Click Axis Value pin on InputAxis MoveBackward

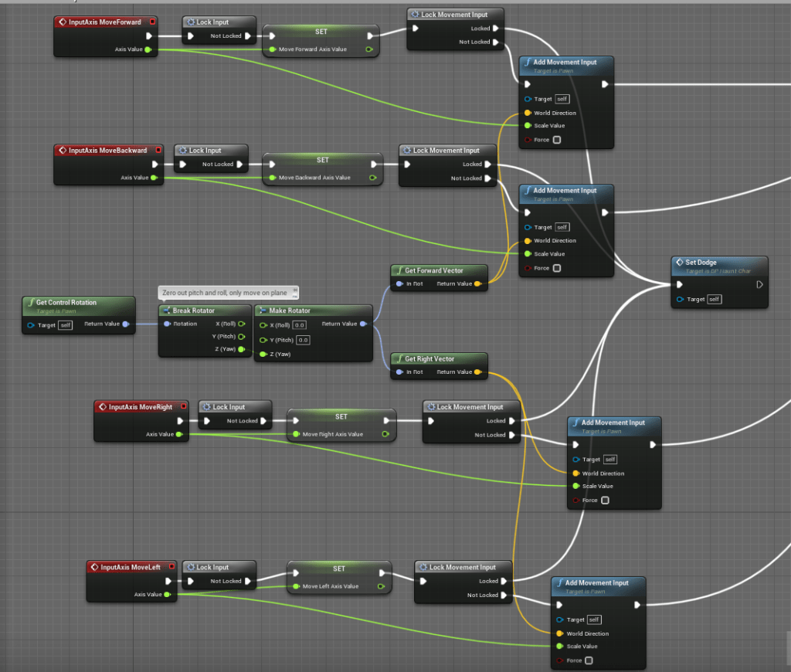[154, 178]
